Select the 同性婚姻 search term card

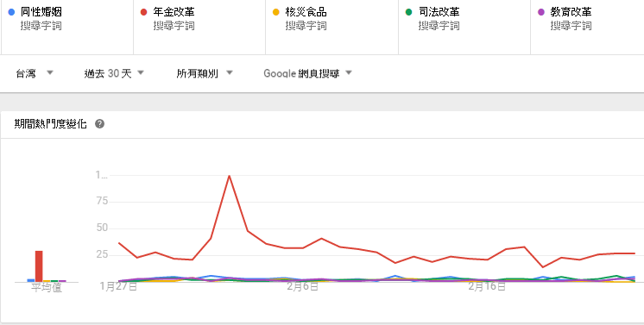67,27
